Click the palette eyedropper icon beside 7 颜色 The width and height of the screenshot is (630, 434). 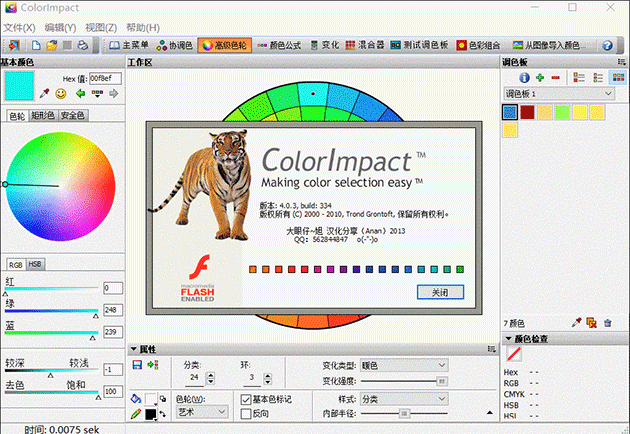577,322
